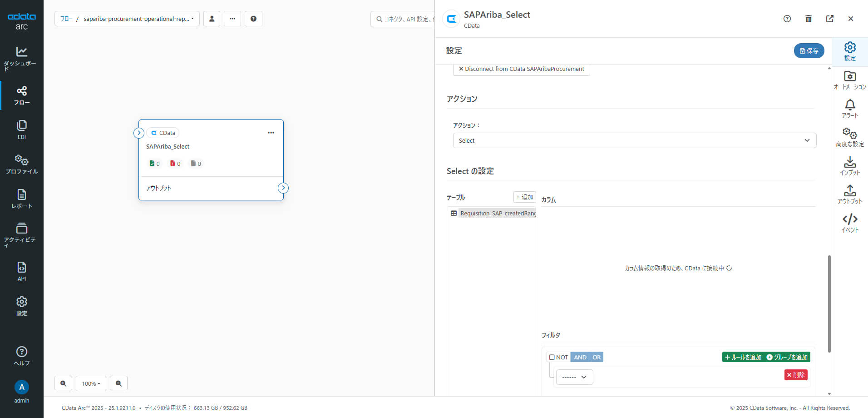Click the ルールを追加 add rule button
Screen dimensions: 868x418
point(743,357)
